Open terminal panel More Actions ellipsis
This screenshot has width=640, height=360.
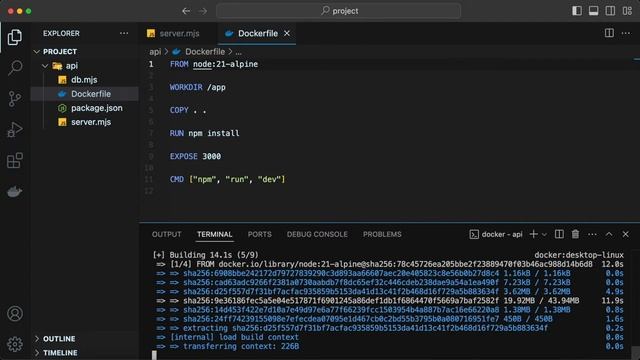[x=592, y=234]
